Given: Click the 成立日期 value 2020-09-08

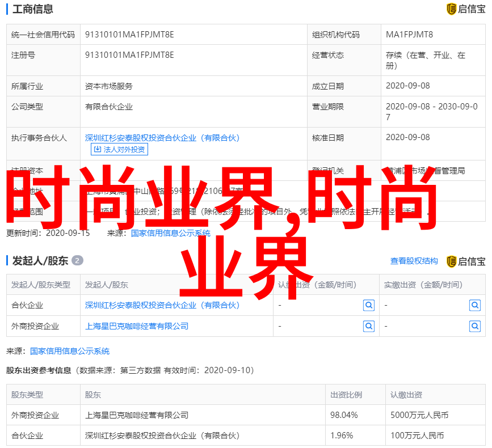Looking at the screenshot, I should pyautogui.click(x=407, y=86).
